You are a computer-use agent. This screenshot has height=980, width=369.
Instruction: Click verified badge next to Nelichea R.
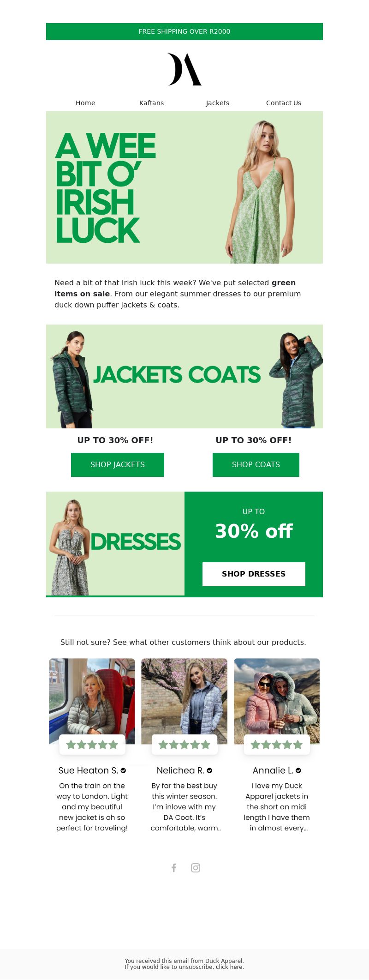[x=209, y=770]
